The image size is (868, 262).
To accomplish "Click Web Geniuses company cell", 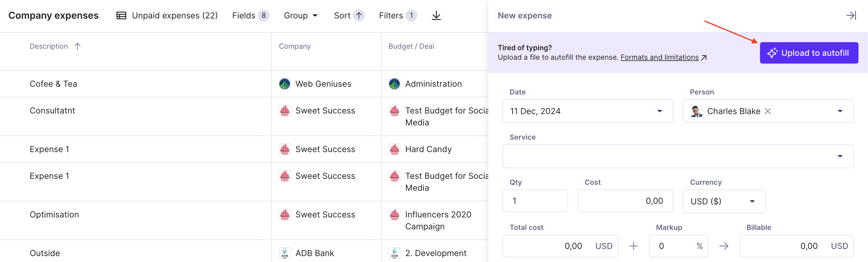I will pyautogui.click(x=326, y=84).
